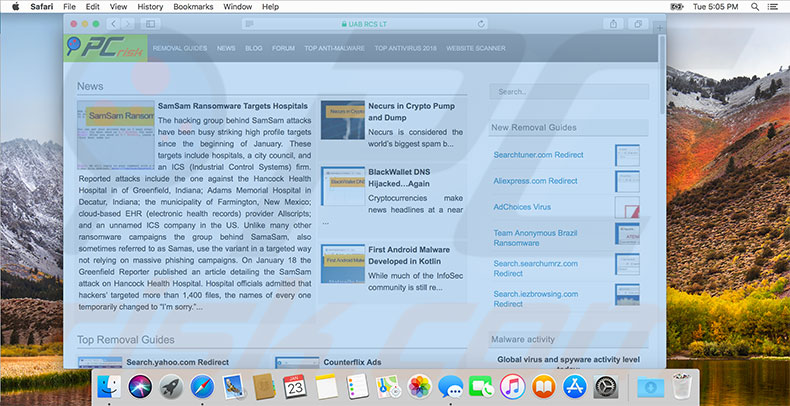This screenshot has width=790, height=406.
Task: Open the Trash in the Dock
Action: pos(682,386)
